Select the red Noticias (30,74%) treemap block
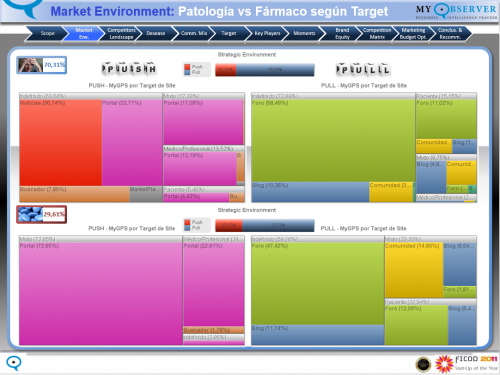 60,143
